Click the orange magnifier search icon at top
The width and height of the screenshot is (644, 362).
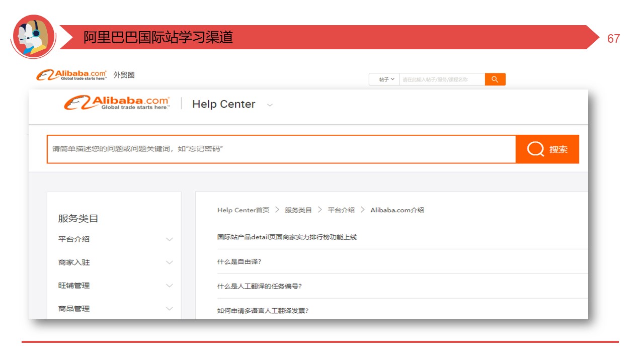[495, 79]
